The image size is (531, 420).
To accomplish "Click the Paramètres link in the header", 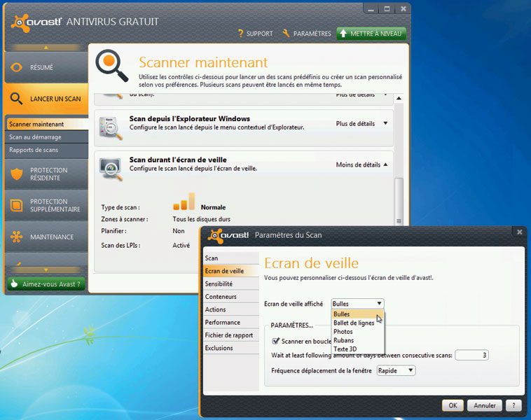I will pos(307,34).
